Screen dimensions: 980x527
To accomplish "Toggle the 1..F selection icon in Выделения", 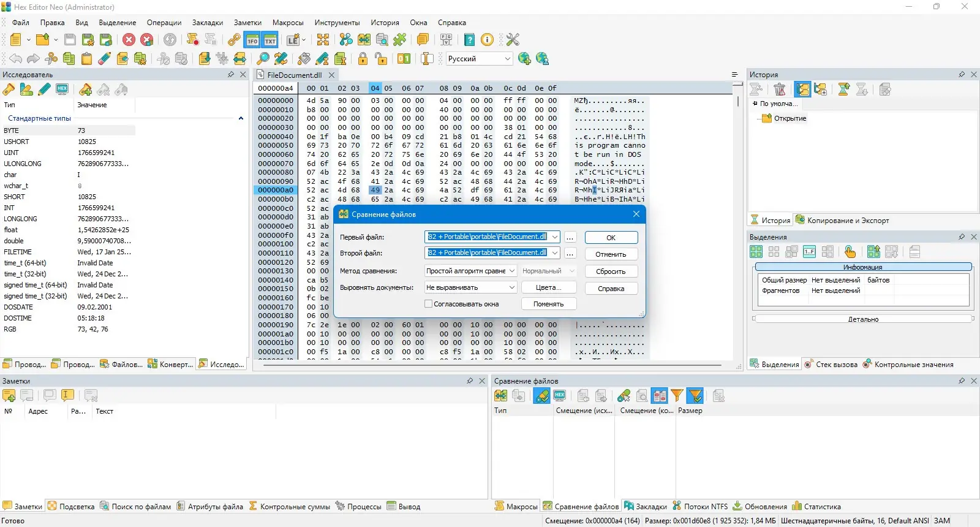I will tap(809, 252).
